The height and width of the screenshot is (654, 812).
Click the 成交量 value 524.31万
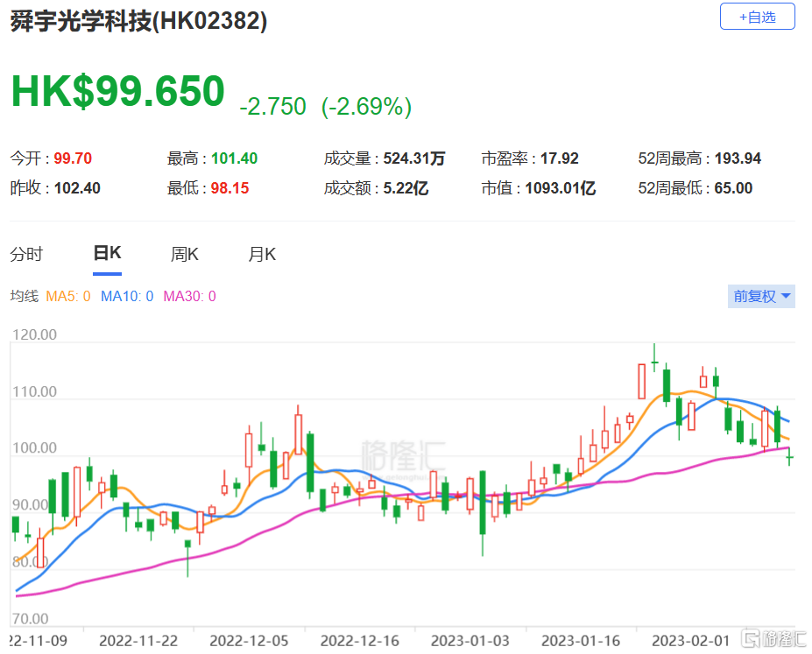[413, 158]
